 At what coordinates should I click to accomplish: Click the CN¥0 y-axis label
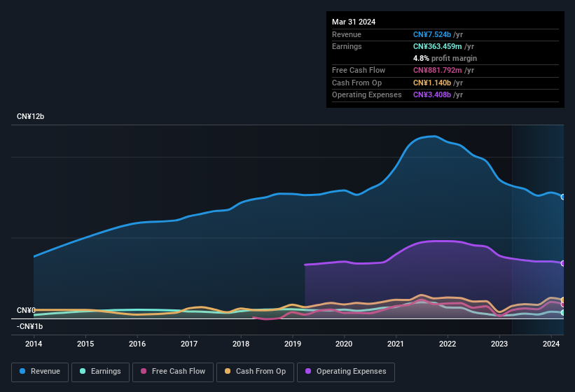click(x=26, y=310)
